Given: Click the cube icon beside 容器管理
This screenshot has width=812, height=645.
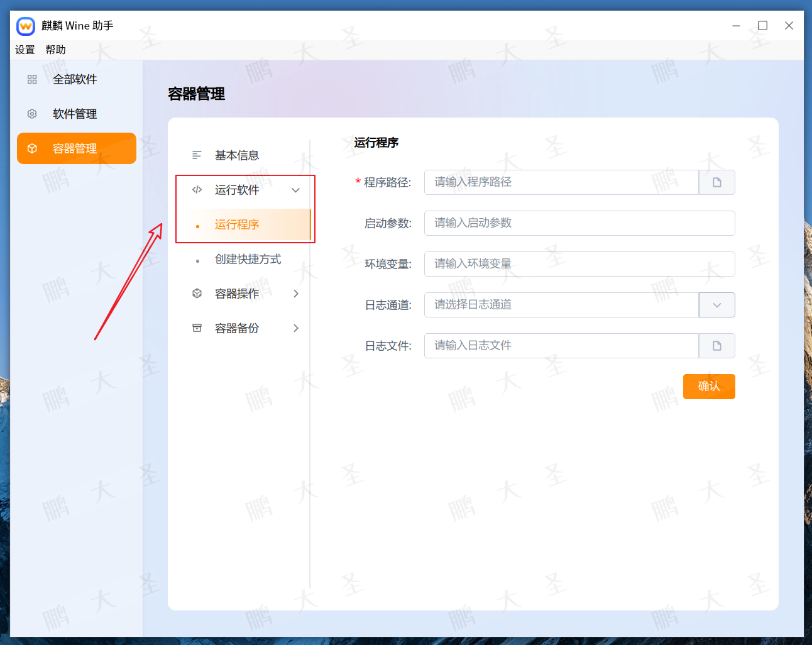Looking at the screenshot, I should [x=32, y=148].
